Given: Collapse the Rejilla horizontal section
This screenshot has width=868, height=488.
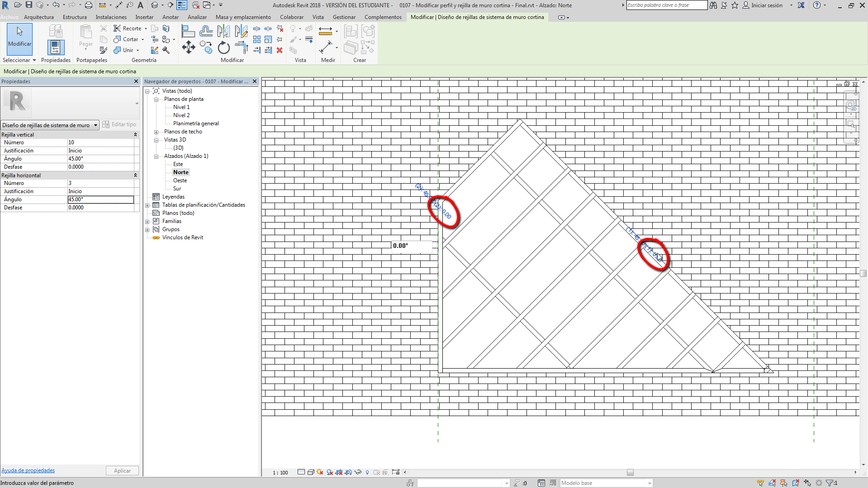Looking at the screenshot, I should pyautogui.click(x=135, y=175).
